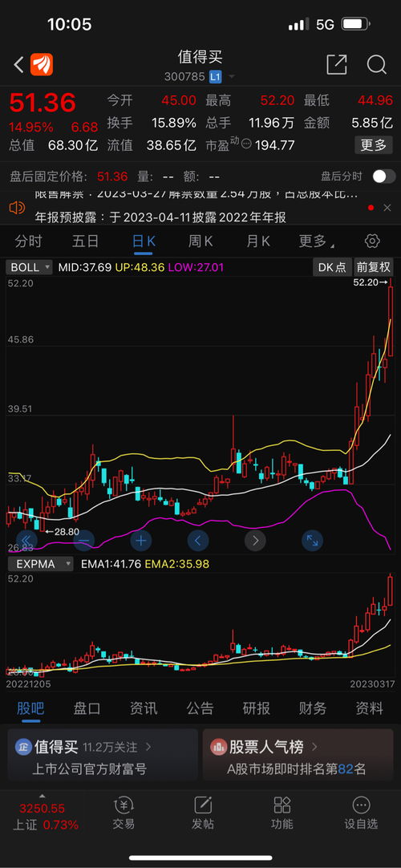This screenshot has width=401, height=868.
Task: Tap the speaker announcement icon
Action: click(x=17, y=208)
